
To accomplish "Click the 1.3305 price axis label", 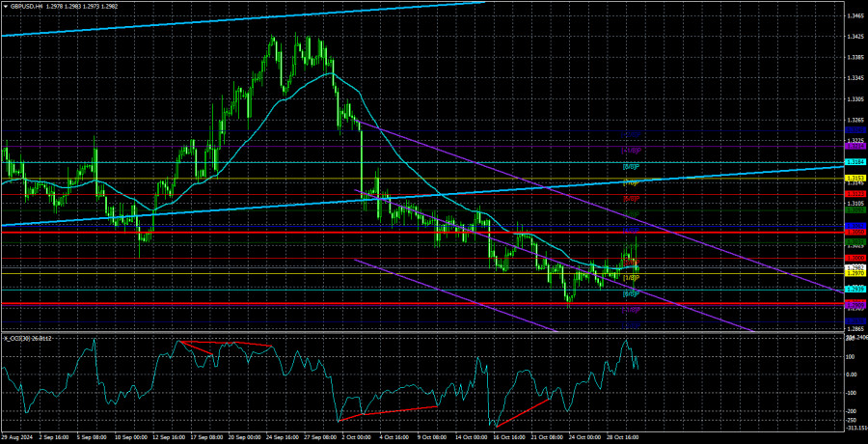I will point(854,99).
